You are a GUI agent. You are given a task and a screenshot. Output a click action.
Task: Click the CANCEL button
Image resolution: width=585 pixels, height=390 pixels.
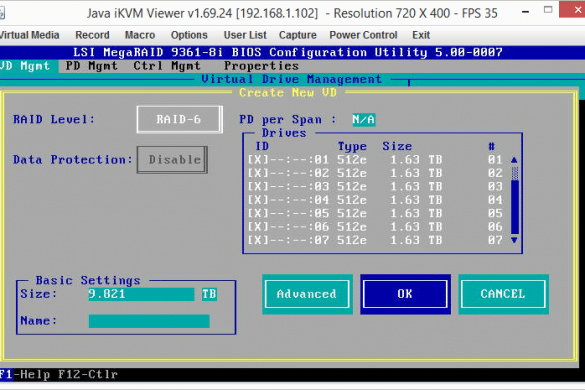pos(503,294)
